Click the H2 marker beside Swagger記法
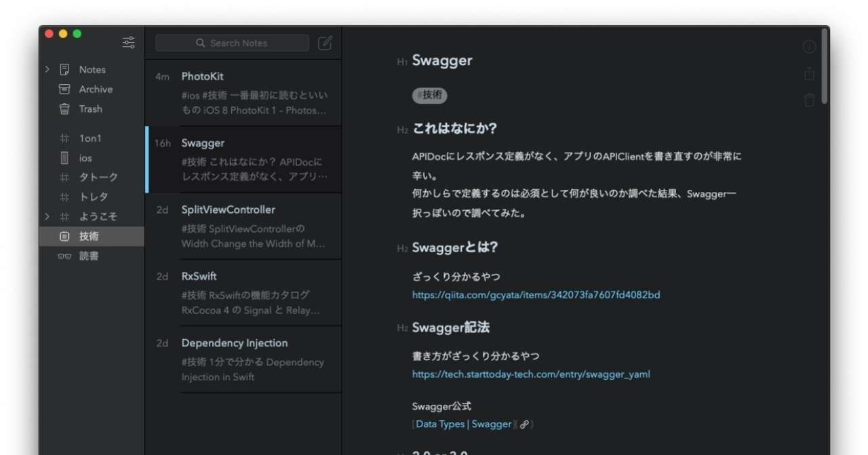This screenshot has width=868, height=455. [402, 328]
